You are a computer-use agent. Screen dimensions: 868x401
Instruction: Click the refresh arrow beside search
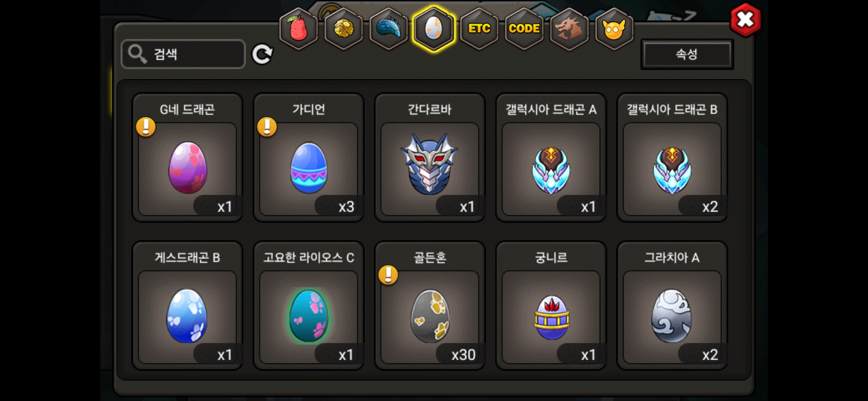pos(262,55)
